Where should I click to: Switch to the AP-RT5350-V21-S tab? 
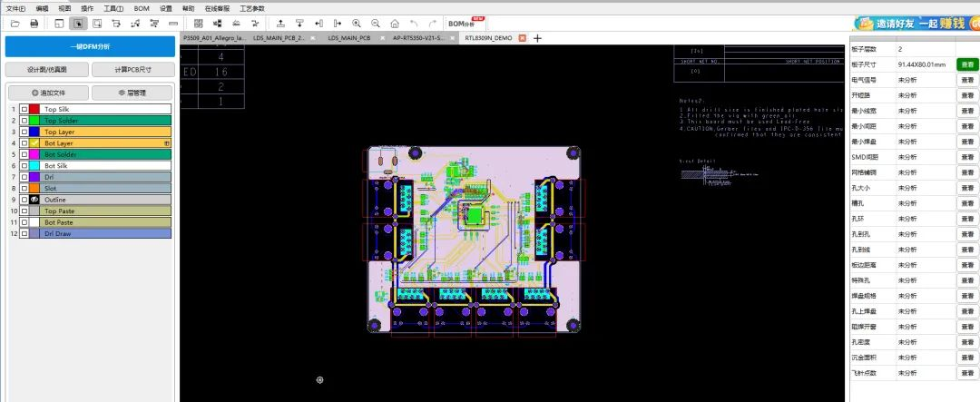pyautogui.click(x=418, y=38)
